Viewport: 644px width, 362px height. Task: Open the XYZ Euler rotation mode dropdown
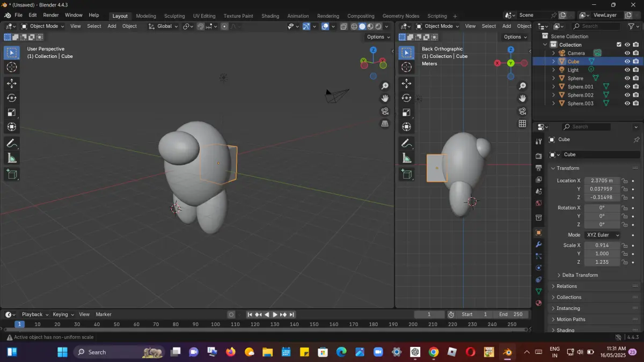point(602,235)
